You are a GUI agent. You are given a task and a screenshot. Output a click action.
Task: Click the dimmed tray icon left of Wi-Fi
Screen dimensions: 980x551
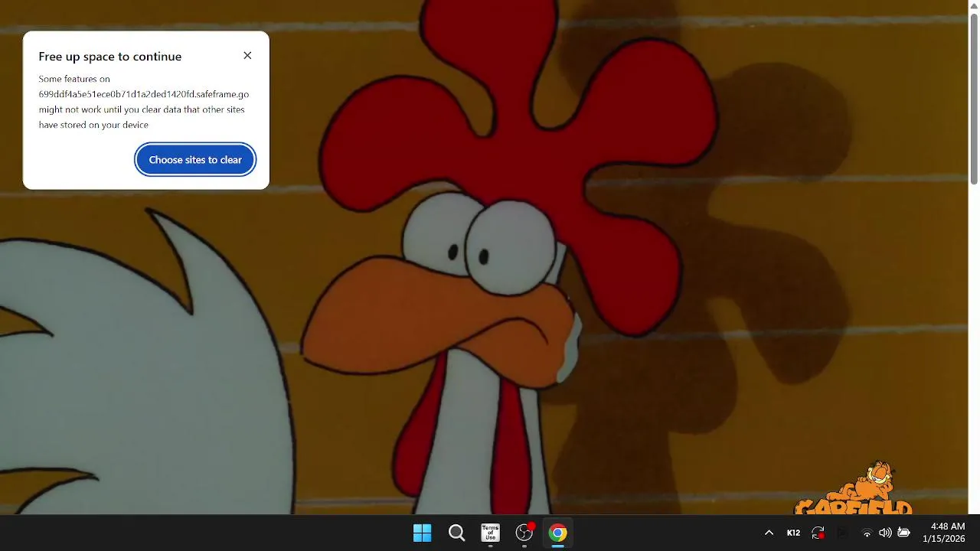[x=842, y=533]
